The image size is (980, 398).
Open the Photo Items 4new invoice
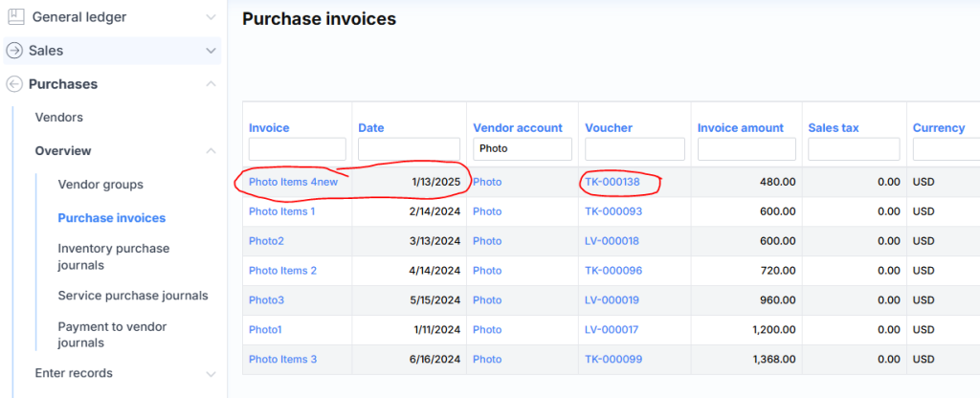299,182
